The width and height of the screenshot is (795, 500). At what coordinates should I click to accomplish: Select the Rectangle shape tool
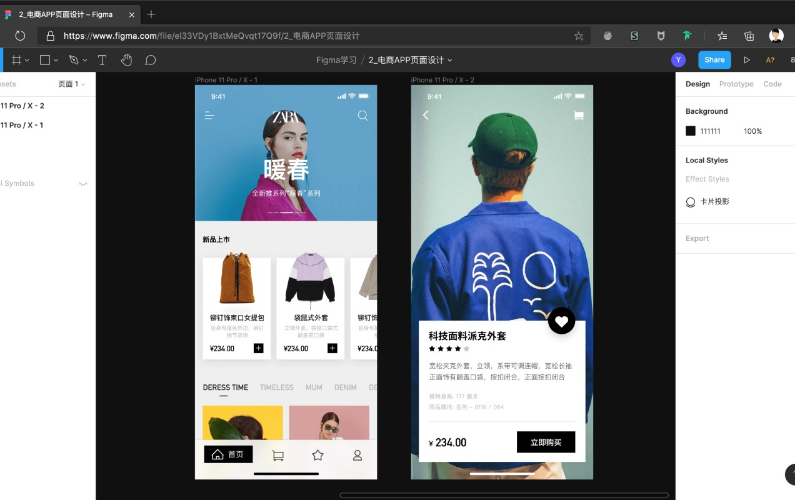point(45,60)
